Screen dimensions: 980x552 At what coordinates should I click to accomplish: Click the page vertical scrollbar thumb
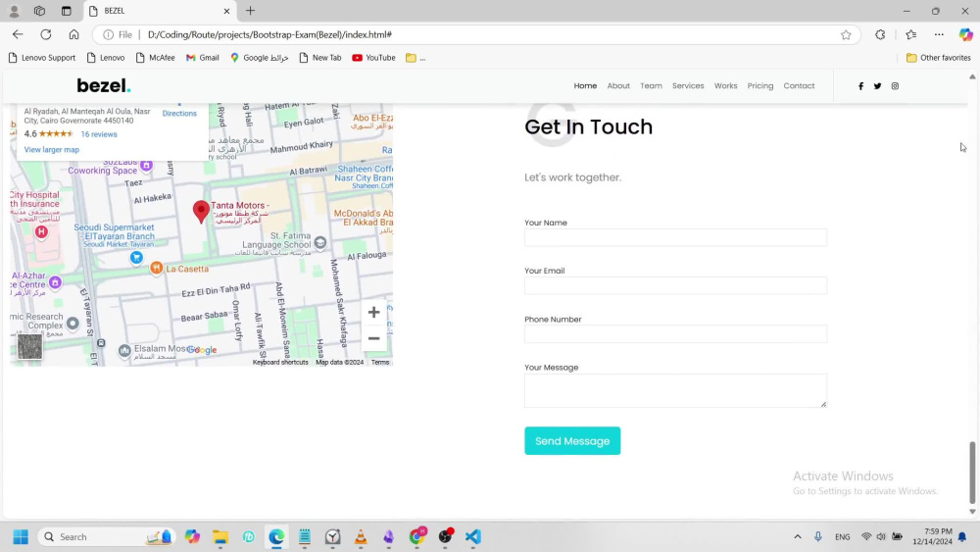(x=972, y=473)
